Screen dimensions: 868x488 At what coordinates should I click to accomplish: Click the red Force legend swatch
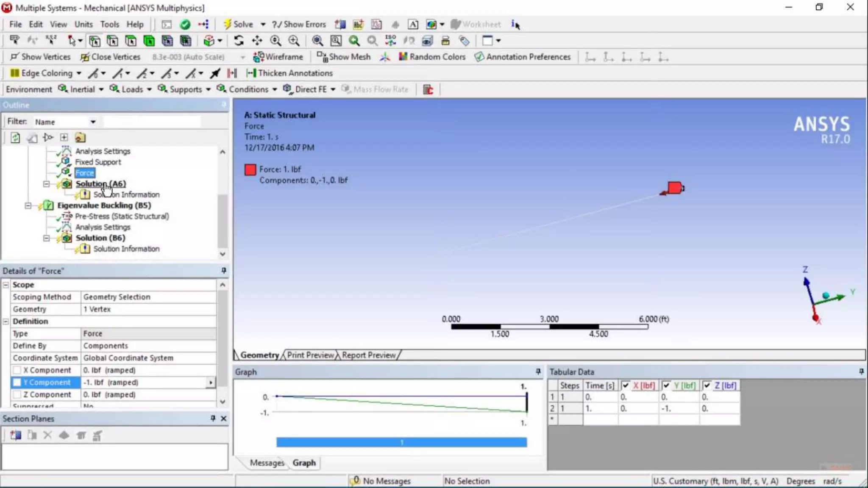coord(250,169)
